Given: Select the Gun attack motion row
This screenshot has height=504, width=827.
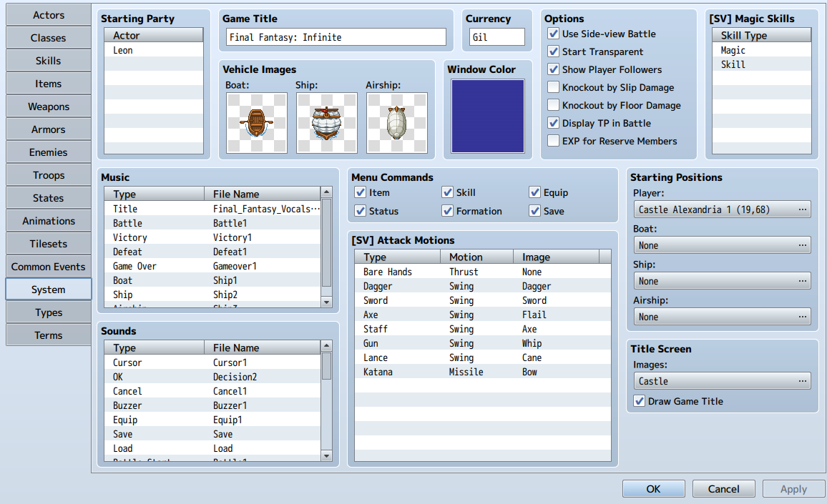Looking at the screenshot, I should pyautogui.click(x=483, y=343).
